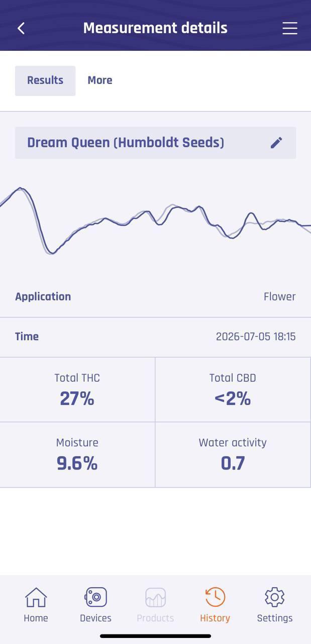This screenshot has width=311, height=644.
Task: Open Devices via the device icon
Action: [95, 597]
